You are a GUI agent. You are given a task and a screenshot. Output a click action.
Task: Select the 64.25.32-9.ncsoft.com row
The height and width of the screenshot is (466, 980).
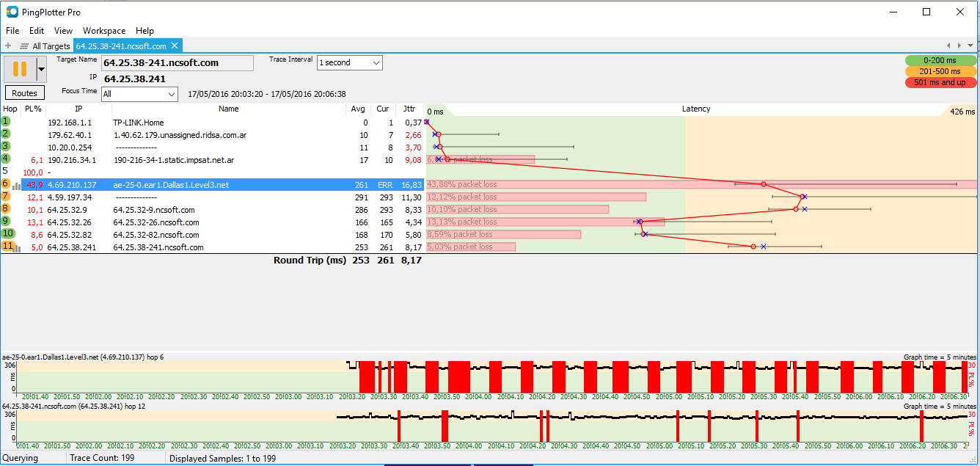(x=213, y=210)
